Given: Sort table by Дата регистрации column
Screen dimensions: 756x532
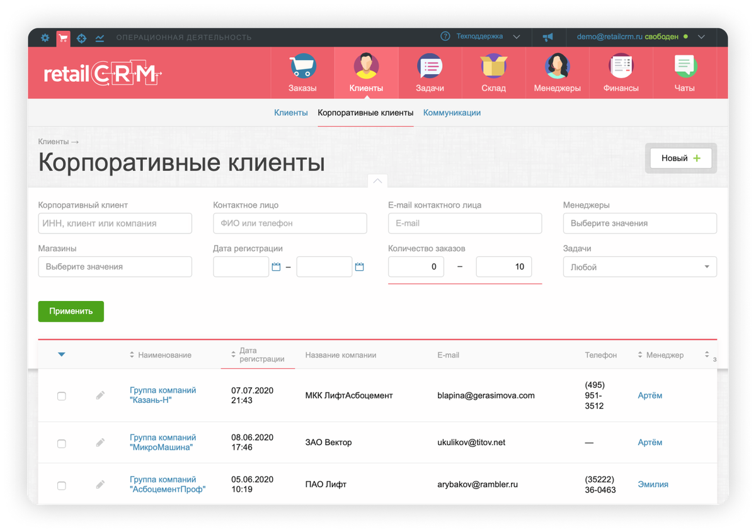Looking at the screenshot, I should (258, 355).
